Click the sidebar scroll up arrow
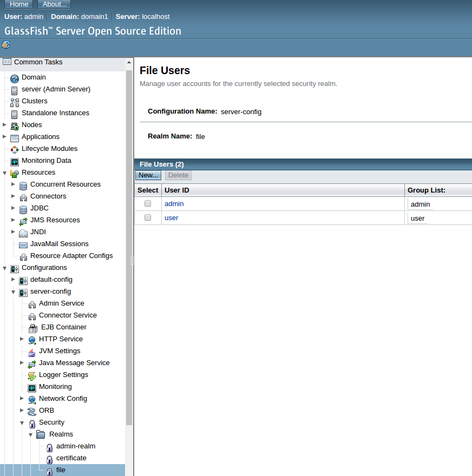Image resolution: width=472 pixels, height=476 pixels. [129, 62]
